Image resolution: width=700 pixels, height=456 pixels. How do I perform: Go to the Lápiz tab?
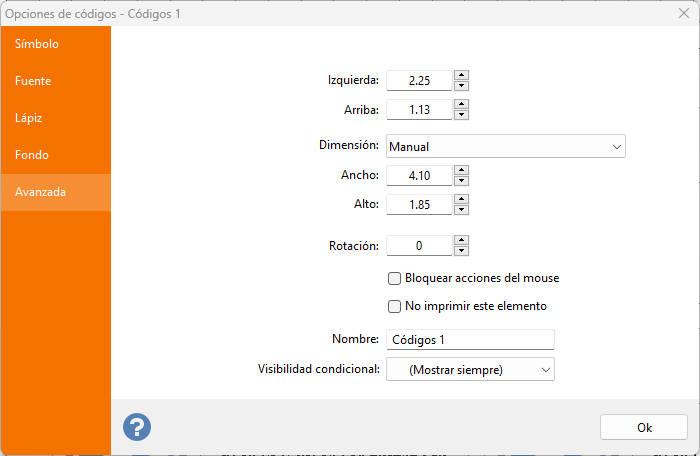pyautogui.click(x=55, y=118)
